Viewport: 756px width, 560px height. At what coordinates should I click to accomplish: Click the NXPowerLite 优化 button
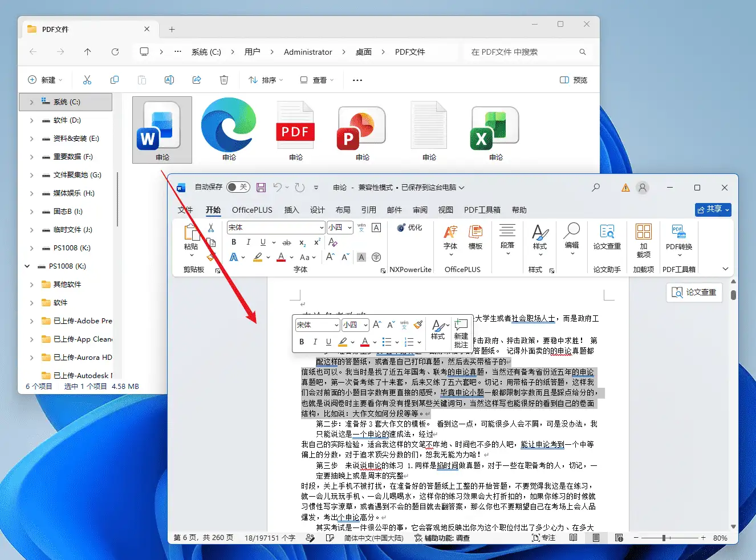(410, 228)
